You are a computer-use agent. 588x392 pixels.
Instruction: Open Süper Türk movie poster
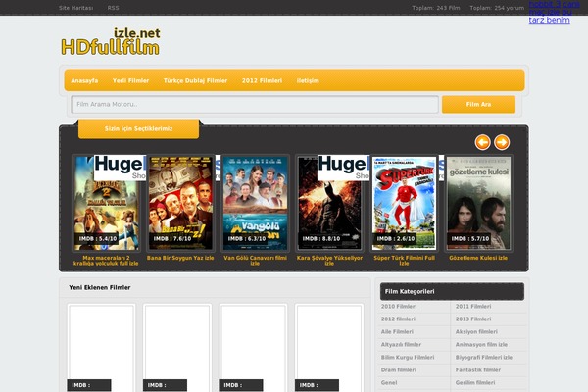coord(404,203)
